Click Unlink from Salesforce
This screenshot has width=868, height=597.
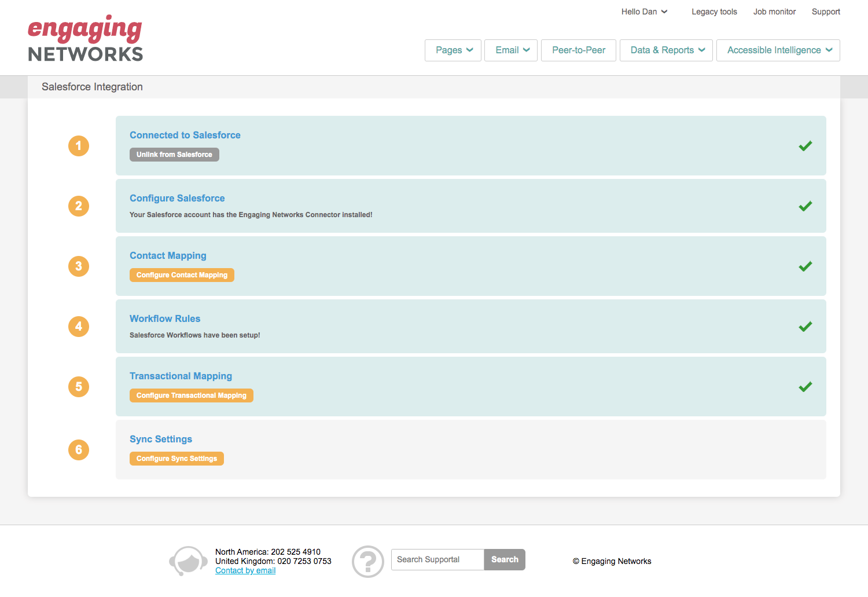click(x=174, y=155)
